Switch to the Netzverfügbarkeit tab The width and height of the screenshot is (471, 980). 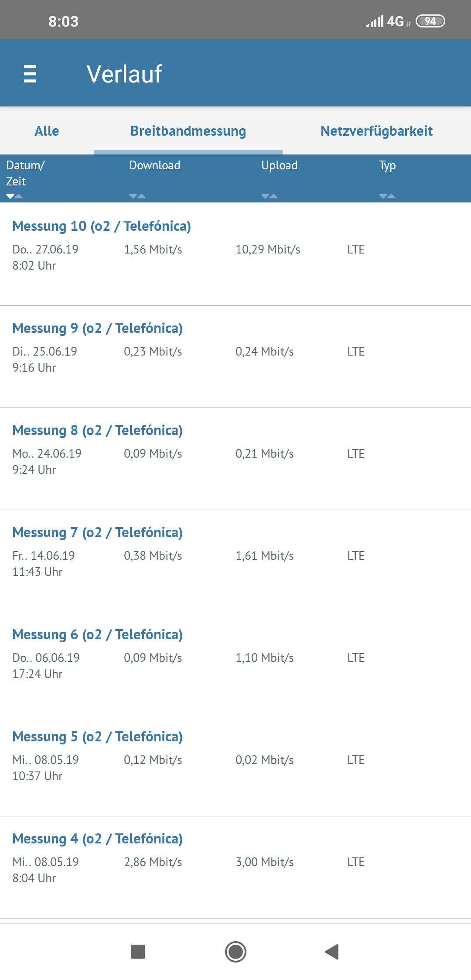[376, 131]
